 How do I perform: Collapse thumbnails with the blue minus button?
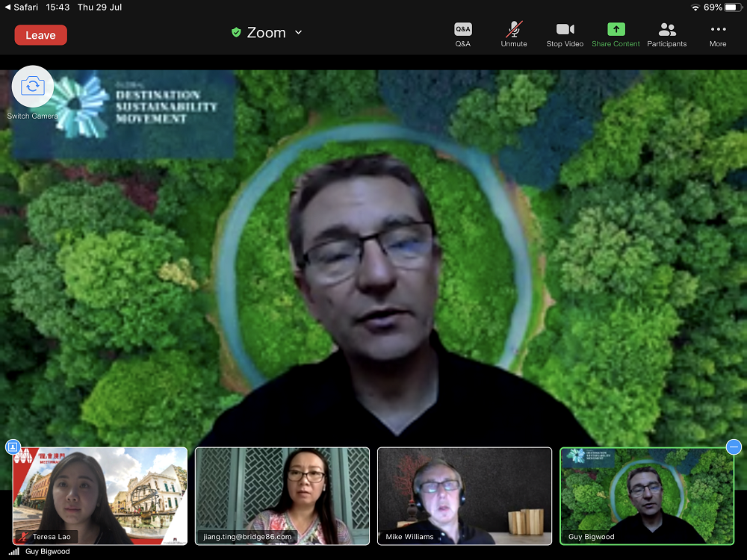tap(734, 447)
